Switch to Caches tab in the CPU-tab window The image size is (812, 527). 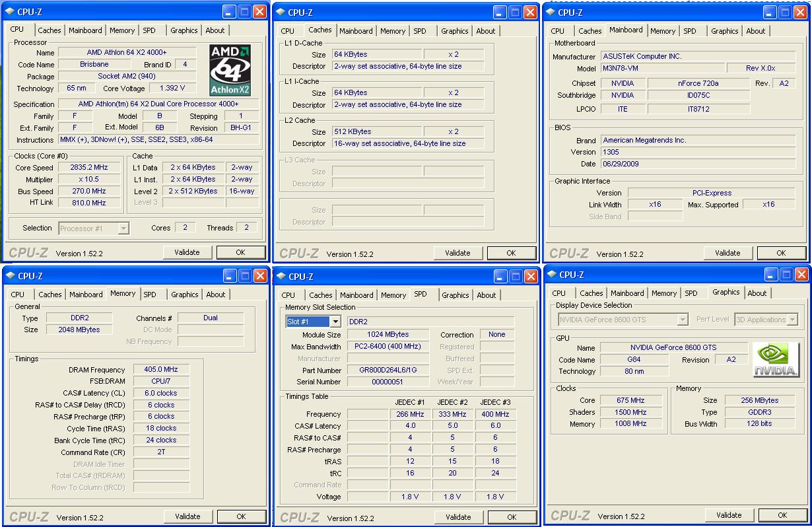pyautogui.click(x=50, y=30)
